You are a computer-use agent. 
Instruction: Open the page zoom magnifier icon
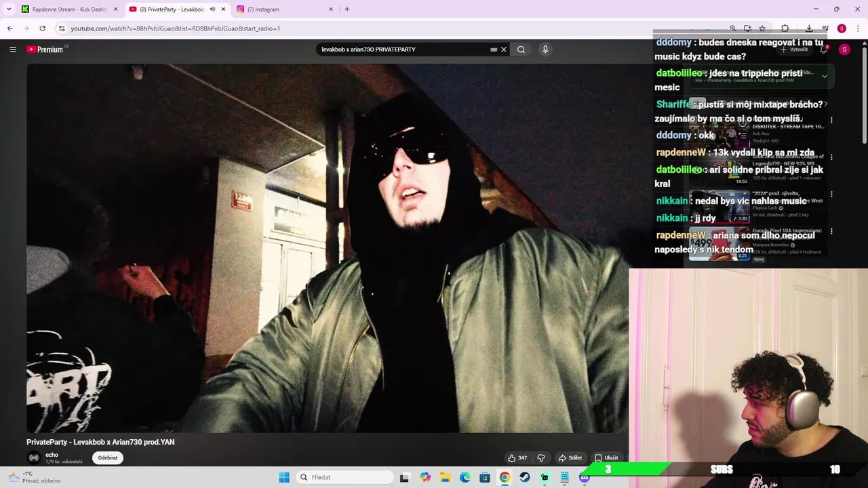pyautogui.click(x=732, y=28)
